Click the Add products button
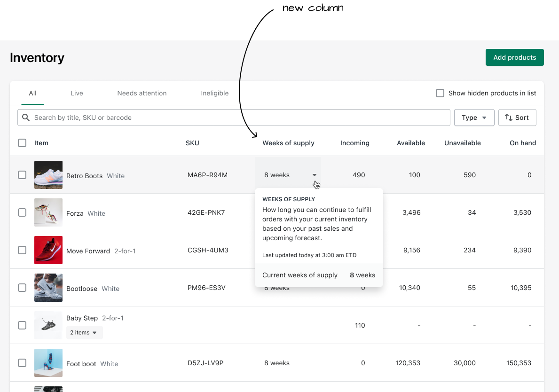The height and width of the screenshot is (392, 559). (514, 57)
